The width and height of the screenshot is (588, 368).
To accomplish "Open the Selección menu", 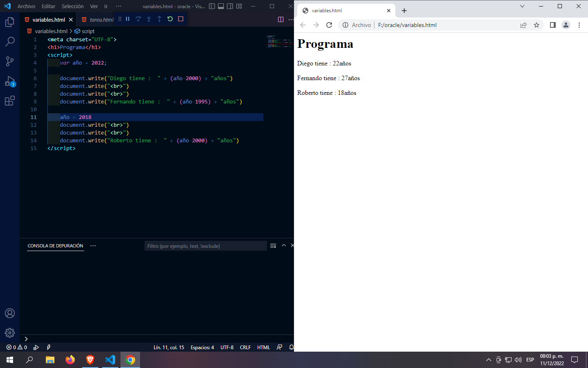I will [x=72, y=6].
